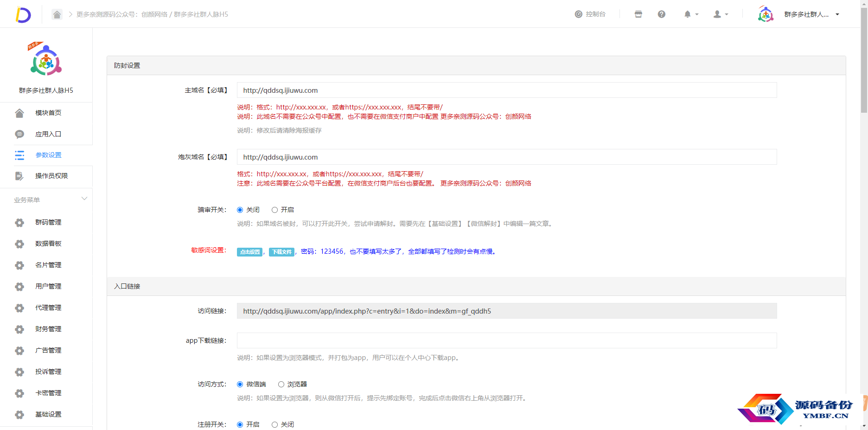Click the 下载文件 button
The height and width of the screenshot is (430, 868).
(x=282, y=252)
